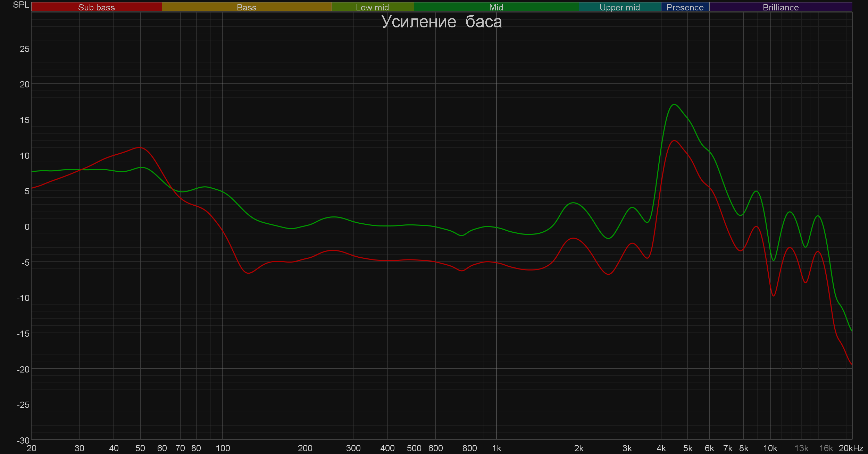
Task: Select the Low mid band header
Action: pos(372,7)
